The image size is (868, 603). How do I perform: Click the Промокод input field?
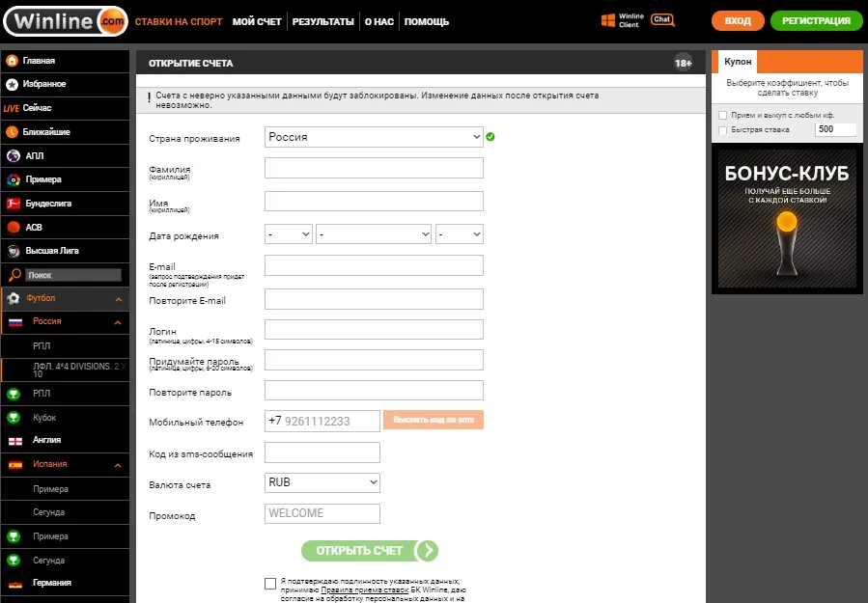(322, 513)
